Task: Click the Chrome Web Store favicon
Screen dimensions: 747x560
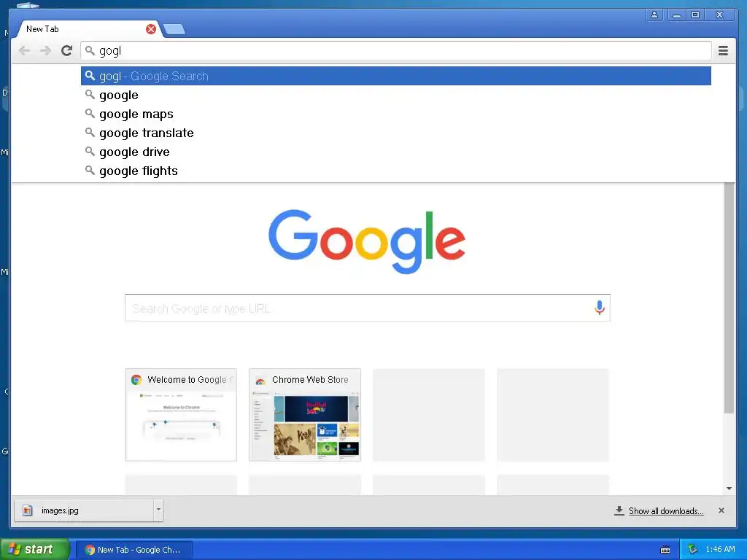Action: [260, 380]
